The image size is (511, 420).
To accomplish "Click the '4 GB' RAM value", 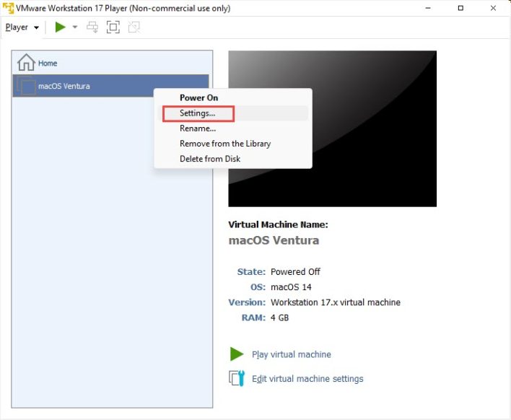I will [x=279, y=318].
